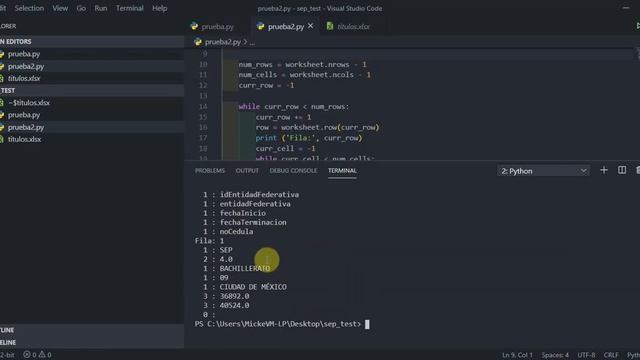The height and width of the screenshot is (360, 640).
Task: Click '36892.0' value in terminal output
Action: [234, 296]
